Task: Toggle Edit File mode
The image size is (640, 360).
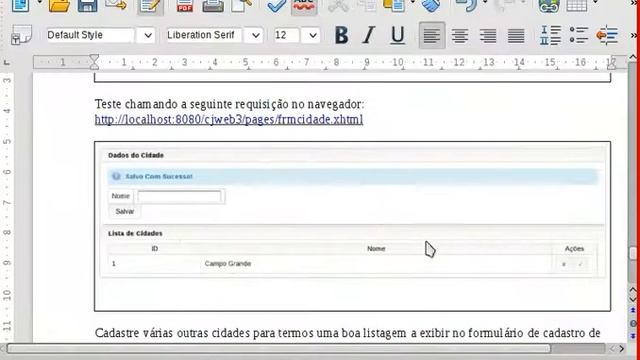Action: pyautogui.click(x=150, y=6)
